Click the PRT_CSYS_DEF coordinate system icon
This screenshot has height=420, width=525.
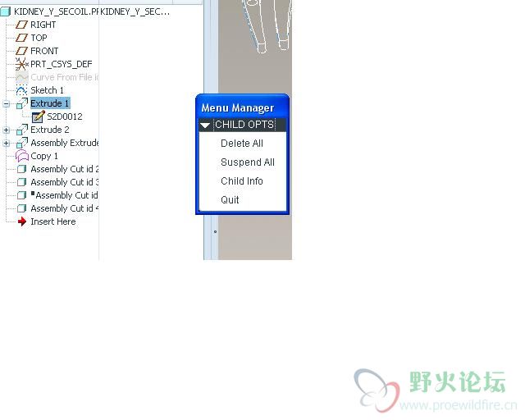(22, 64)
